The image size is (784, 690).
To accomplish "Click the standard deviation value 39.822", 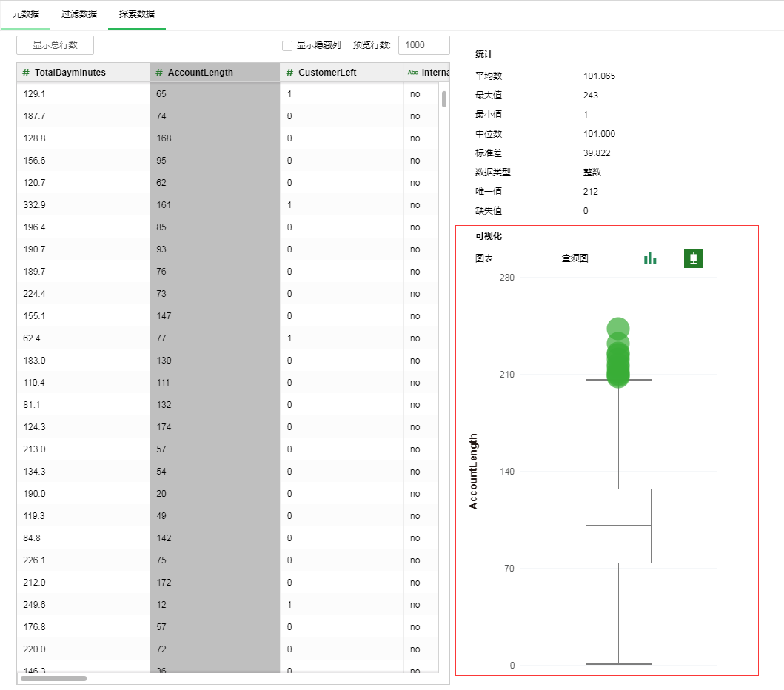I will 597,153.
